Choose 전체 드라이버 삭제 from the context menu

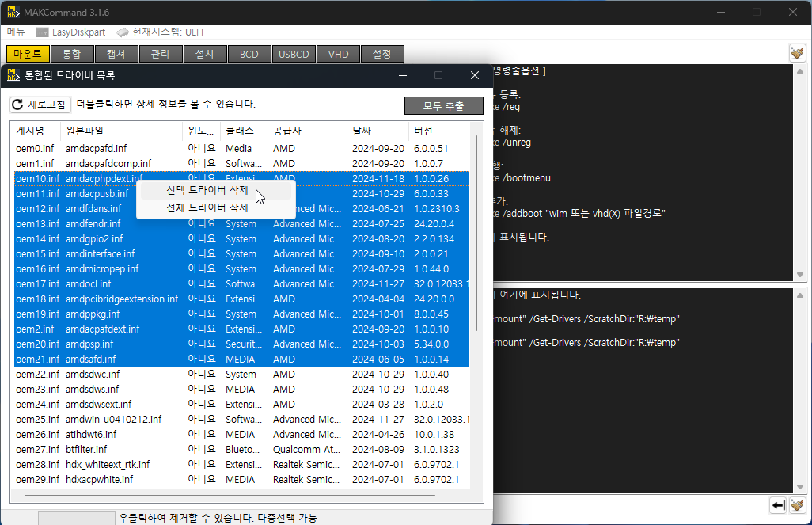click(x=215, y=207)
